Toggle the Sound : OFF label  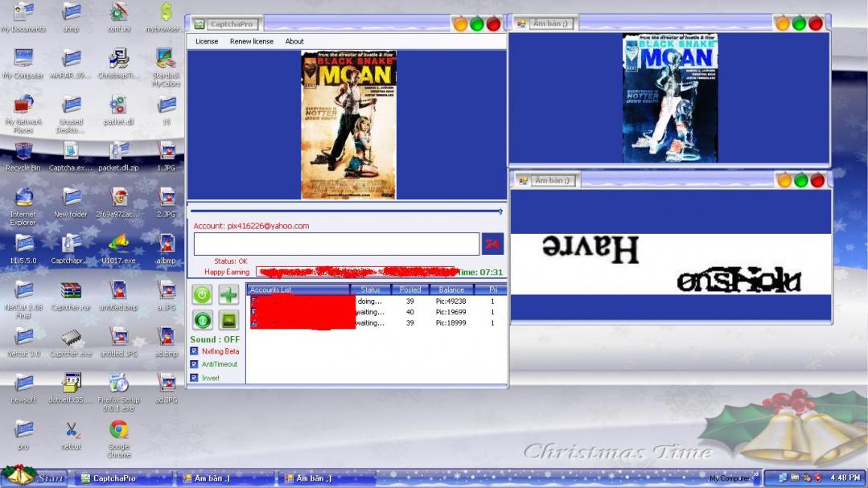[215, 339]
